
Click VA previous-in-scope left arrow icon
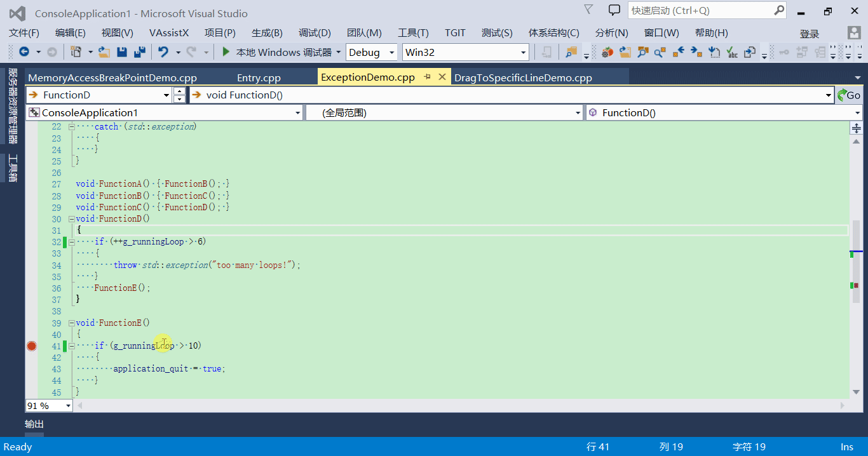pyautogui.click(x=679, y=52)
